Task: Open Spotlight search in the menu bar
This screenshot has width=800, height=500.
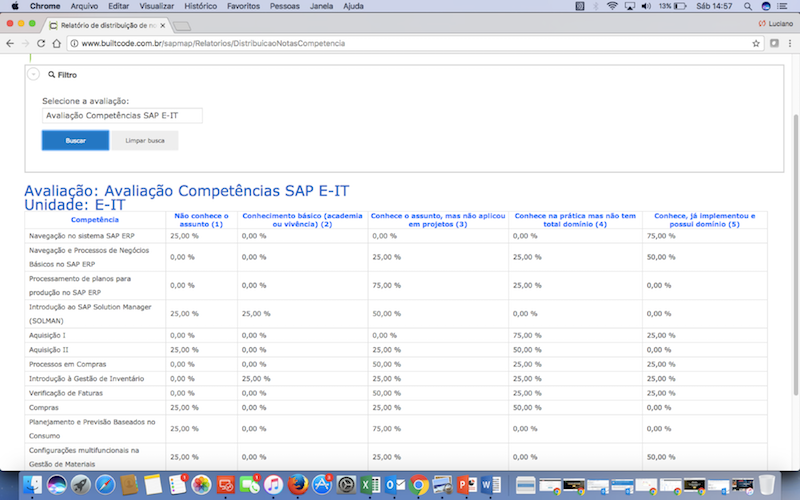Action: 747,6
